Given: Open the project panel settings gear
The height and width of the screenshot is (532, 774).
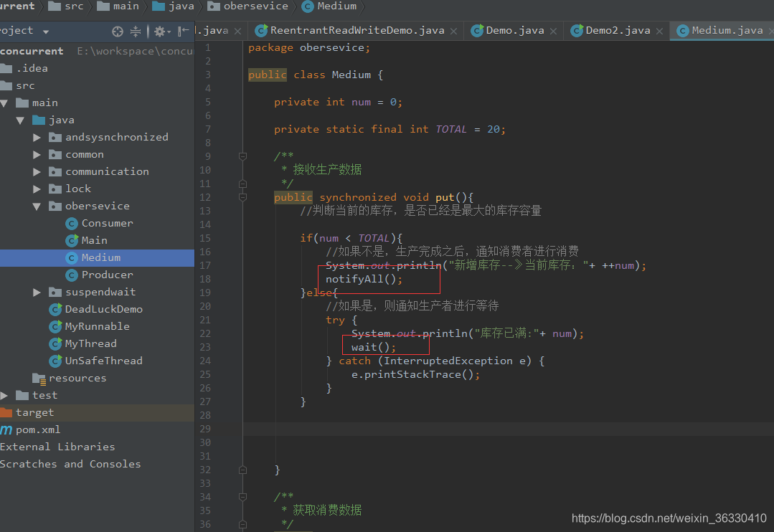Looking at the screenshot, I should [160, 32].
